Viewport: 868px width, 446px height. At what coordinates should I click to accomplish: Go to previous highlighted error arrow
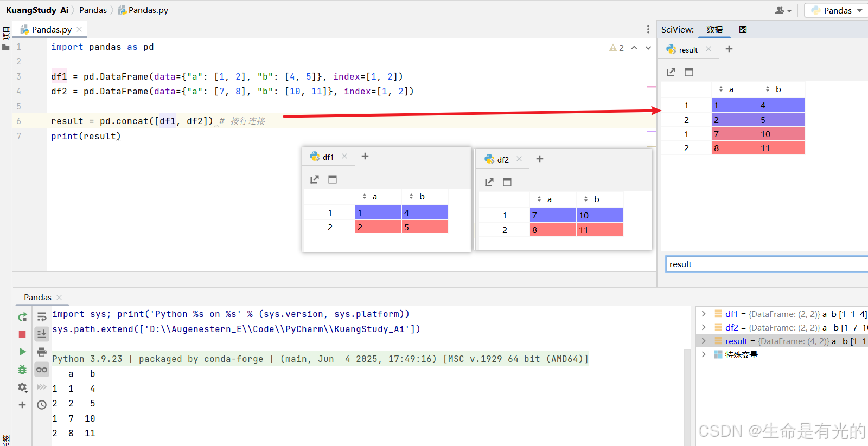coord(634,48)
